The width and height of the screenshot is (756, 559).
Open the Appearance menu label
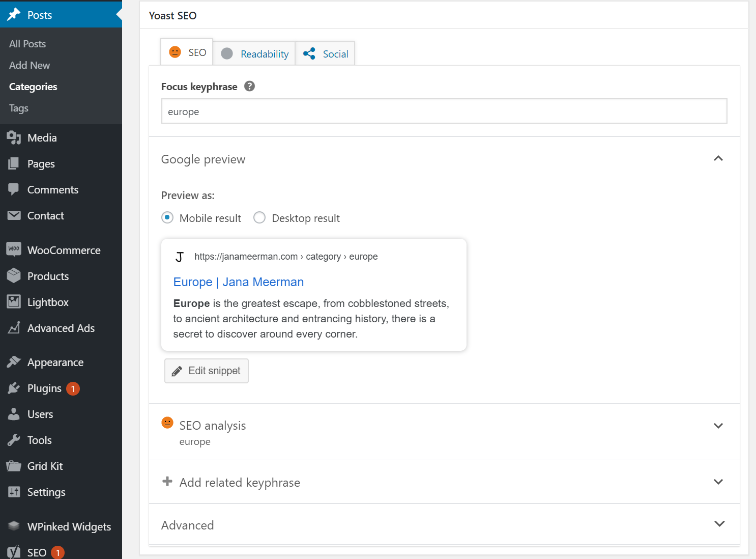tap(55, 362)
